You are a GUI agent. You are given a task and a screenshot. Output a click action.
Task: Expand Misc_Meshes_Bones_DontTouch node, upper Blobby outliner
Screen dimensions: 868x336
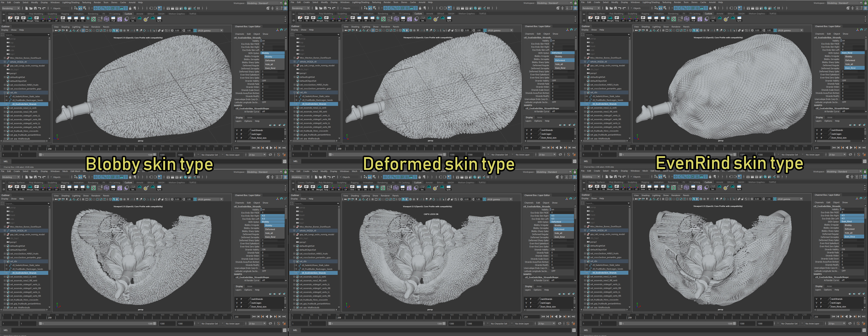(x=5, y=58)
